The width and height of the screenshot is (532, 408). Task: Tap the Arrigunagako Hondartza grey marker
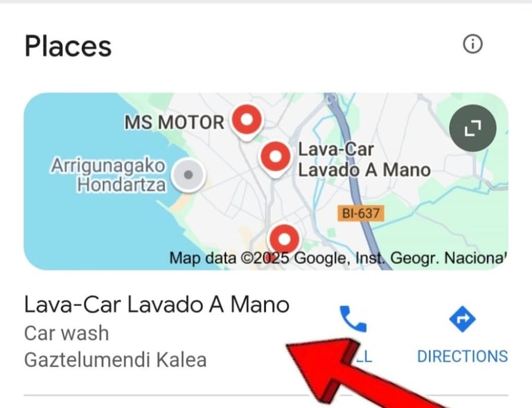click(188, 175)
